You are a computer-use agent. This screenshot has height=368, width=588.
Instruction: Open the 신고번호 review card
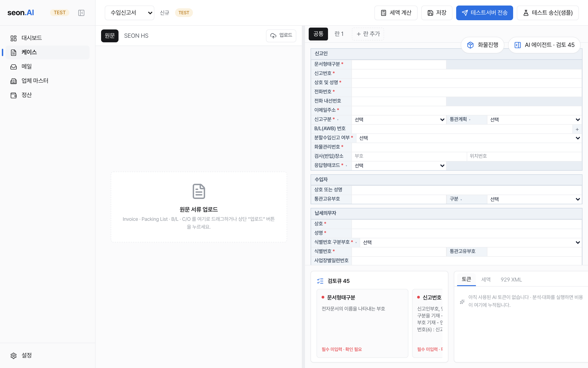[x=427, y=323]
